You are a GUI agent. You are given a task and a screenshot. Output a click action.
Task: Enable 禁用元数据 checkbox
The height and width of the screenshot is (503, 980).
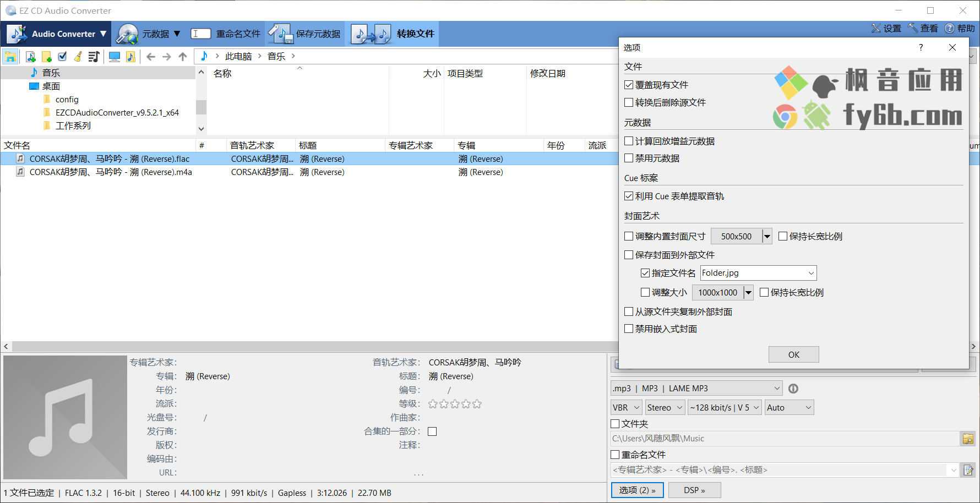point(629,158)
